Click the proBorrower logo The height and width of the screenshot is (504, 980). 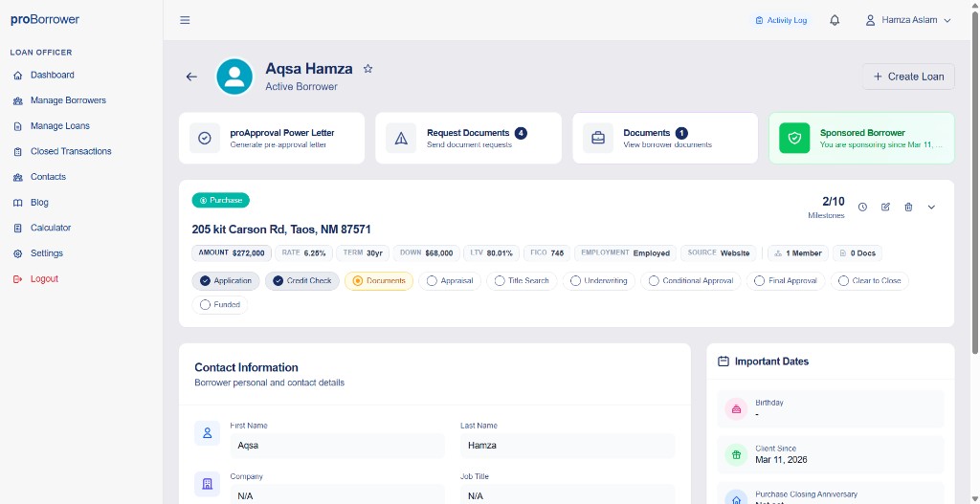click(x=45, y=19)
